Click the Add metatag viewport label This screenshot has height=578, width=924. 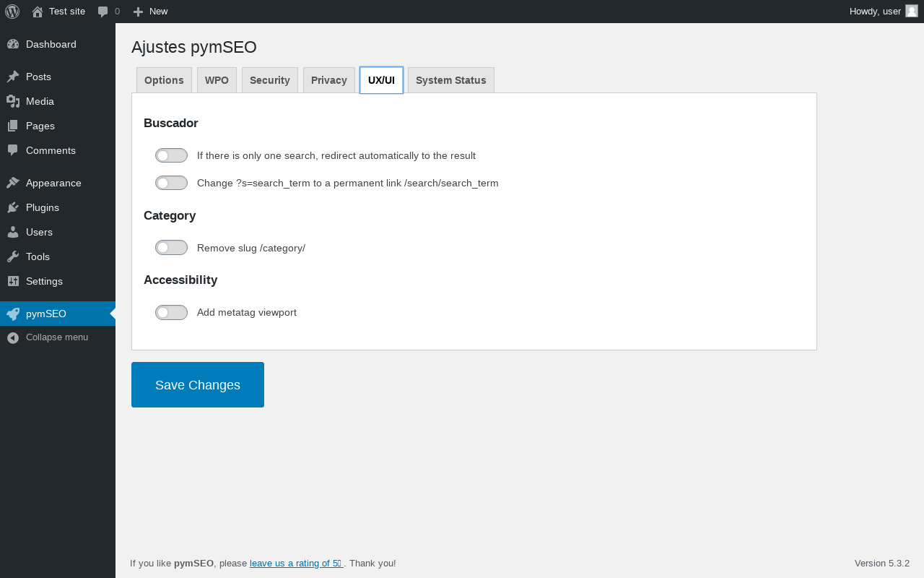(x=247, y=312)
